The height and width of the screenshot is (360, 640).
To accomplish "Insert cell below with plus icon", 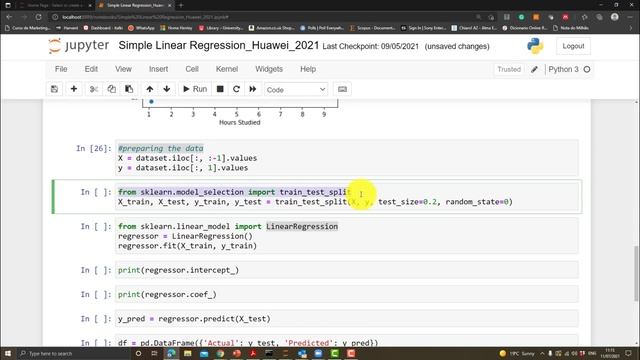I will pyautogui.click(x=74, y=89).
